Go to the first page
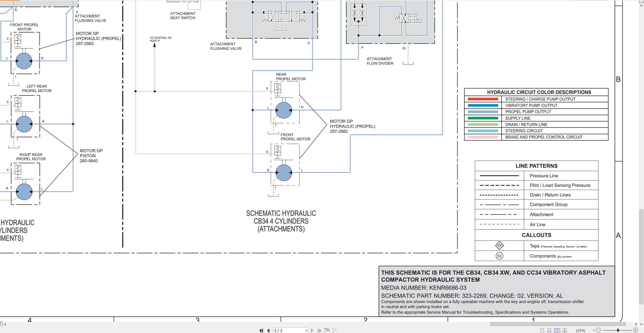 [261, 330]
